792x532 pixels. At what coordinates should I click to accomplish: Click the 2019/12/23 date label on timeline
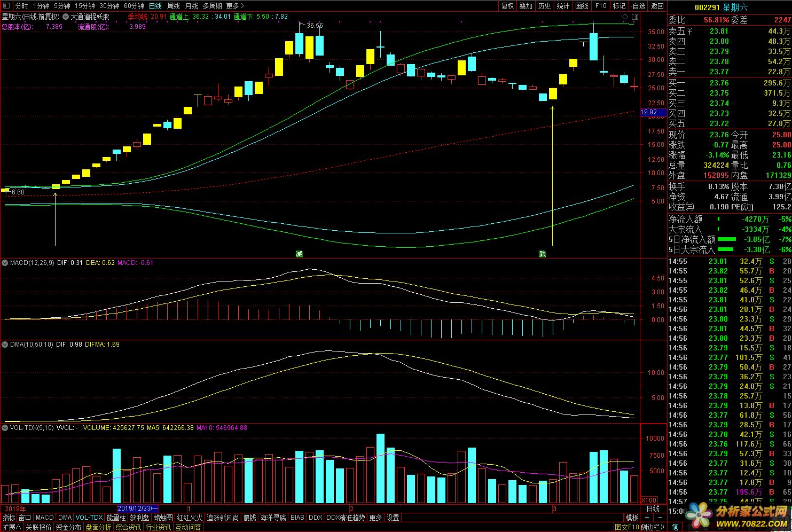137,508
